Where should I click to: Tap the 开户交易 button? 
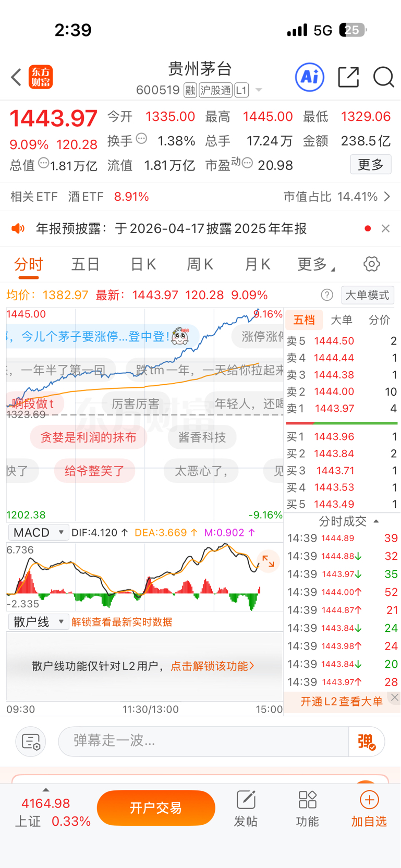tap(156, 808)
